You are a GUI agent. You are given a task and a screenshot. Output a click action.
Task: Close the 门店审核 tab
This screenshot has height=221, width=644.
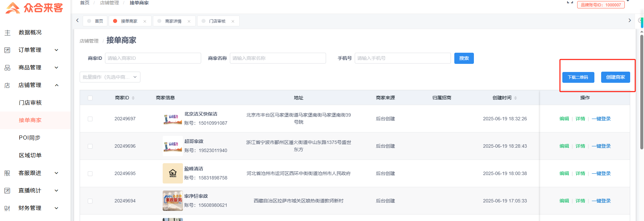click(233, 21)
